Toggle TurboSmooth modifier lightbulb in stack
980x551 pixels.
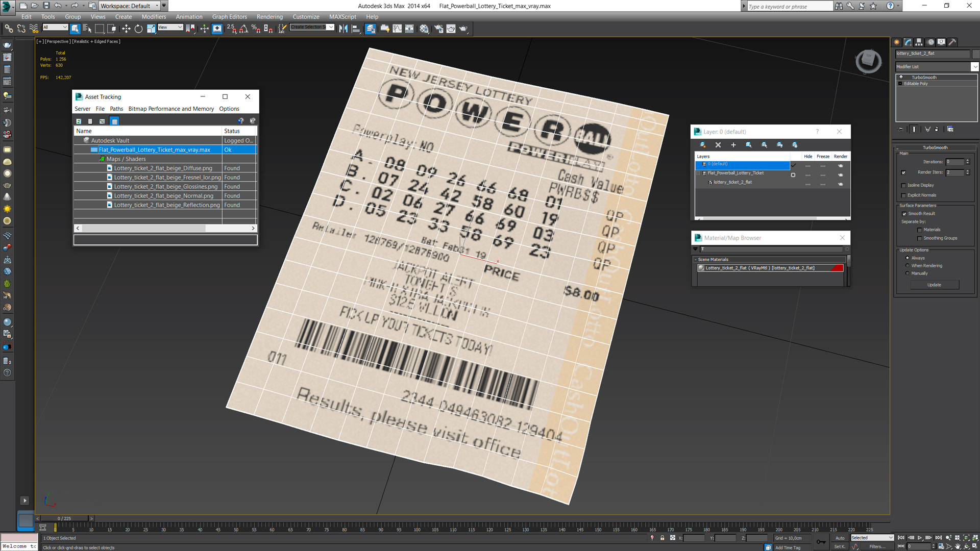901,78
